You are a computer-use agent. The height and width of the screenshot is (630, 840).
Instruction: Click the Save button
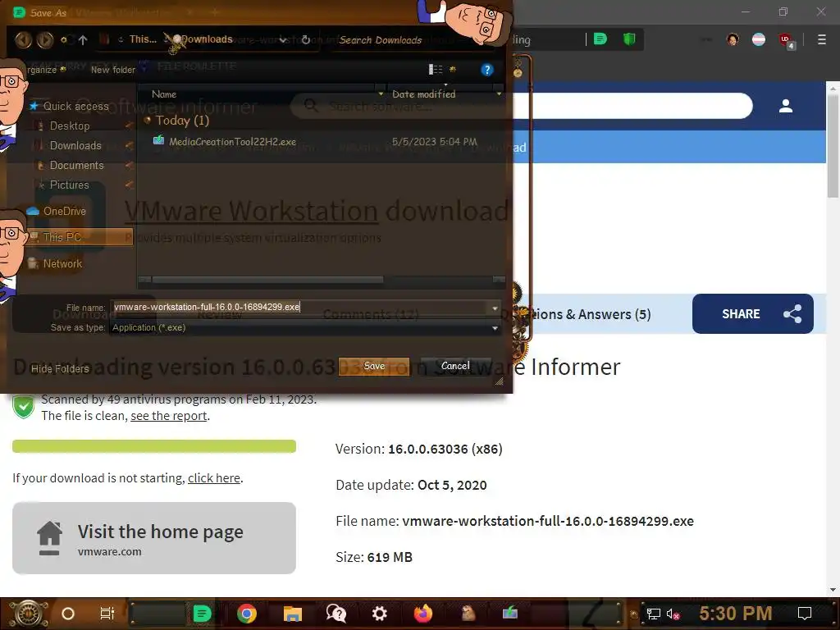tap(374, 366)
